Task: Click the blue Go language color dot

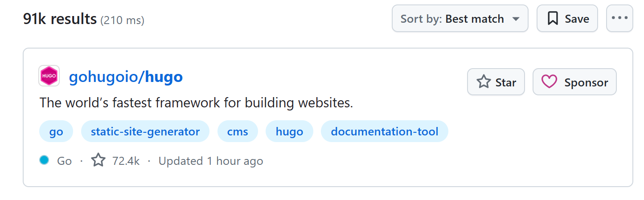Action: click(44, 160)
